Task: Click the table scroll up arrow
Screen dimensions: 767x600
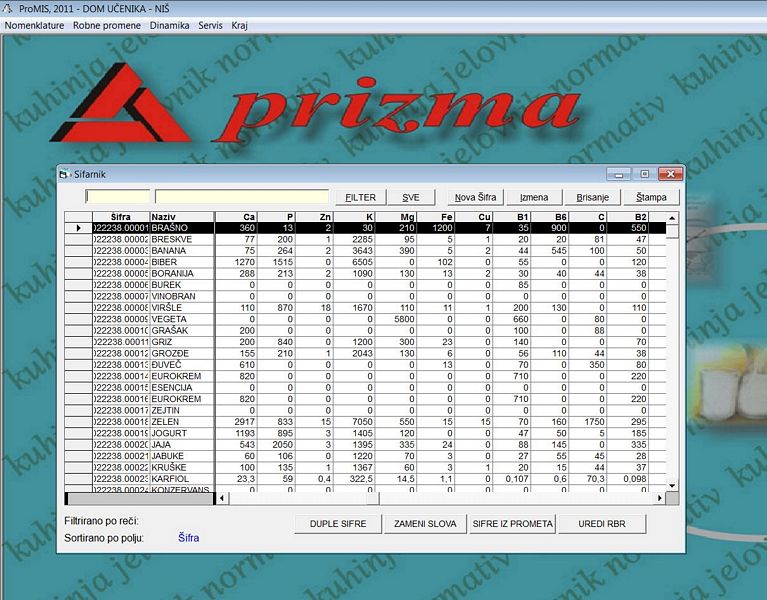Action: pos(672,218)
